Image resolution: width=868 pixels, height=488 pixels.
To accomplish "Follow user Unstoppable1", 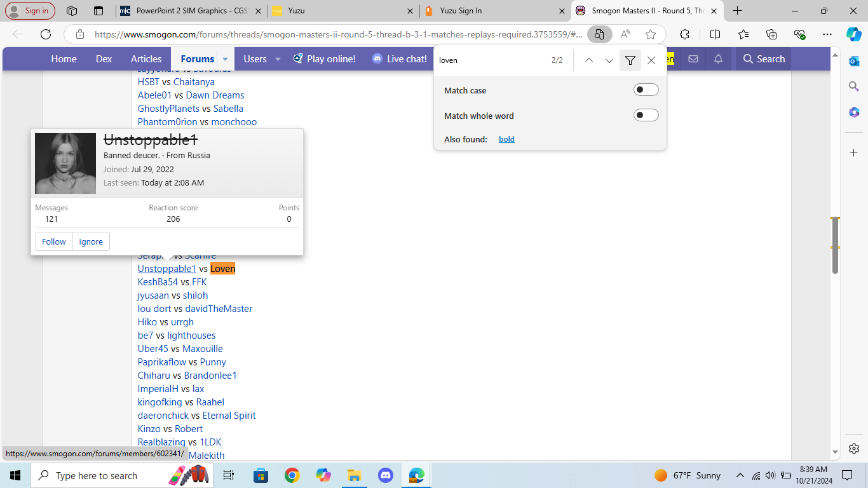I will [54, 241].
